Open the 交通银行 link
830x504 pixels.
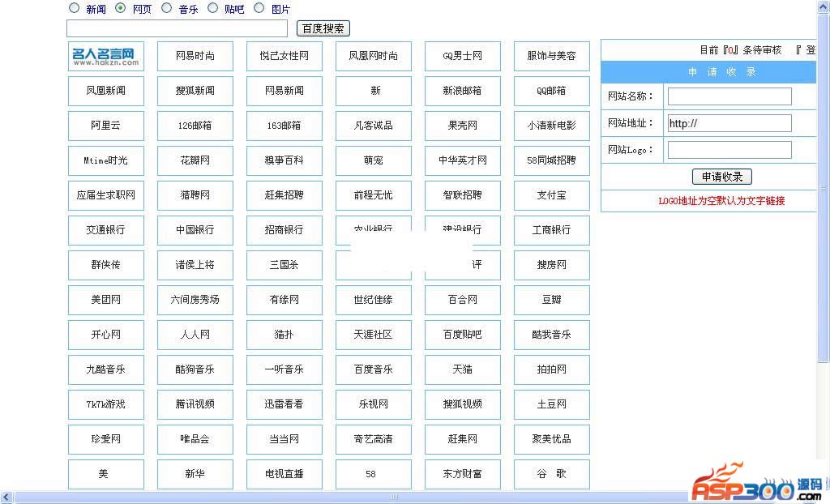tap(106, 230)
